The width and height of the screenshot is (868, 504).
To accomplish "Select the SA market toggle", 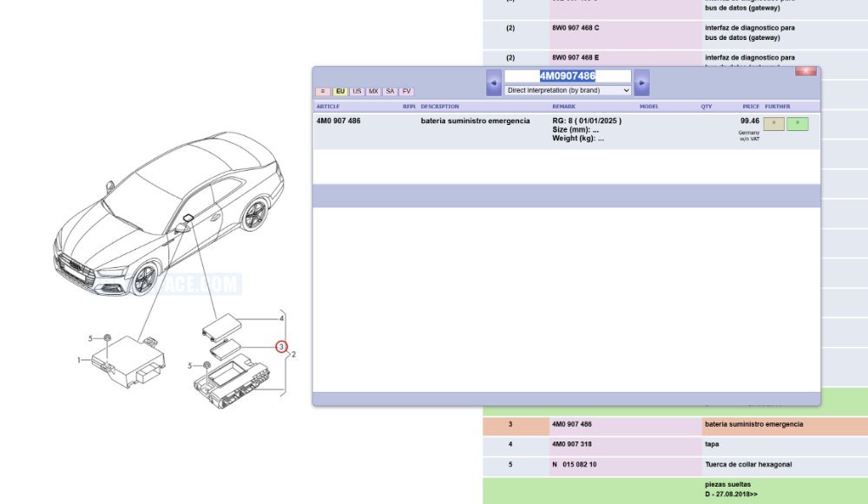I will point(390,91).
